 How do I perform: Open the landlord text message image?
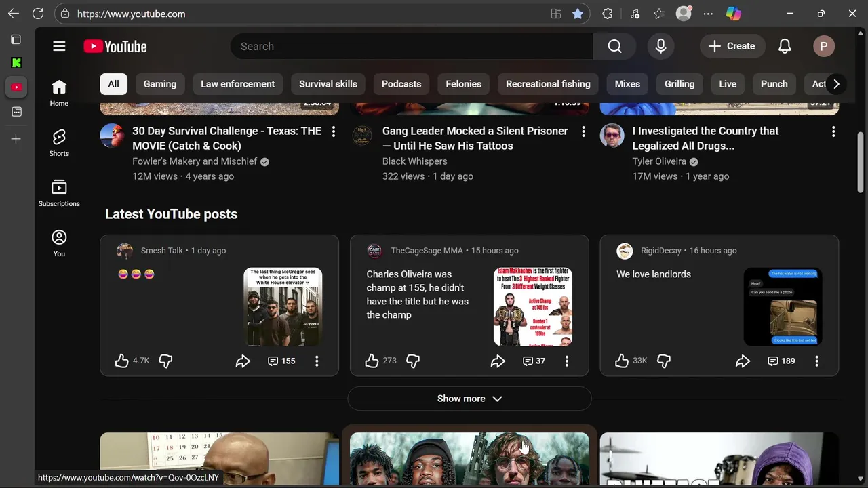(x=783, y=306)
